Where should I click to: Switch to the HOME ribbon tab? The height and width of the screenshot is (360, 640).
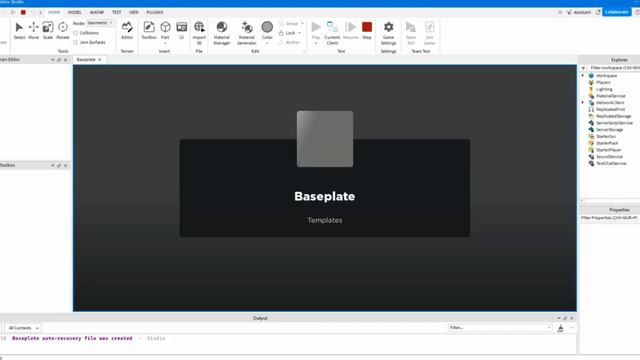(x=54, y=12)
